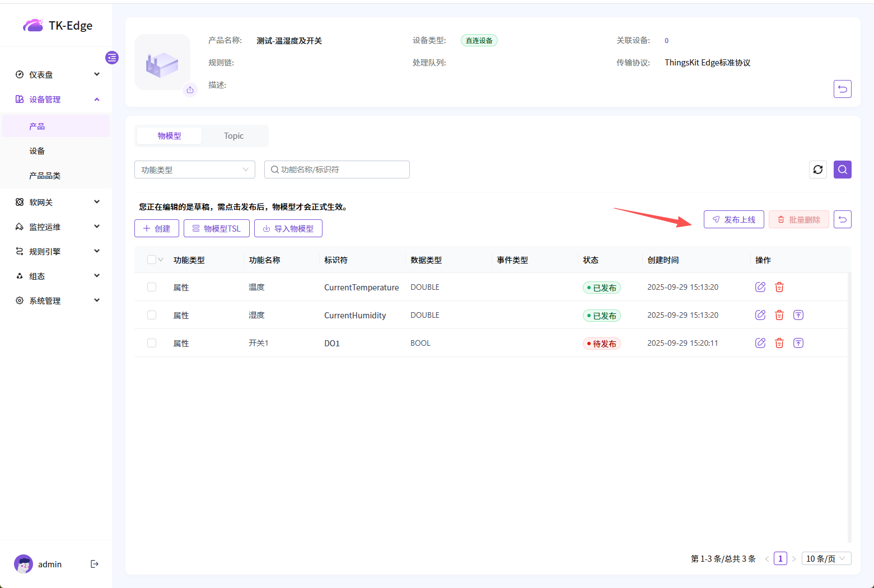Click the return icon in product info card

coord(842,89)
